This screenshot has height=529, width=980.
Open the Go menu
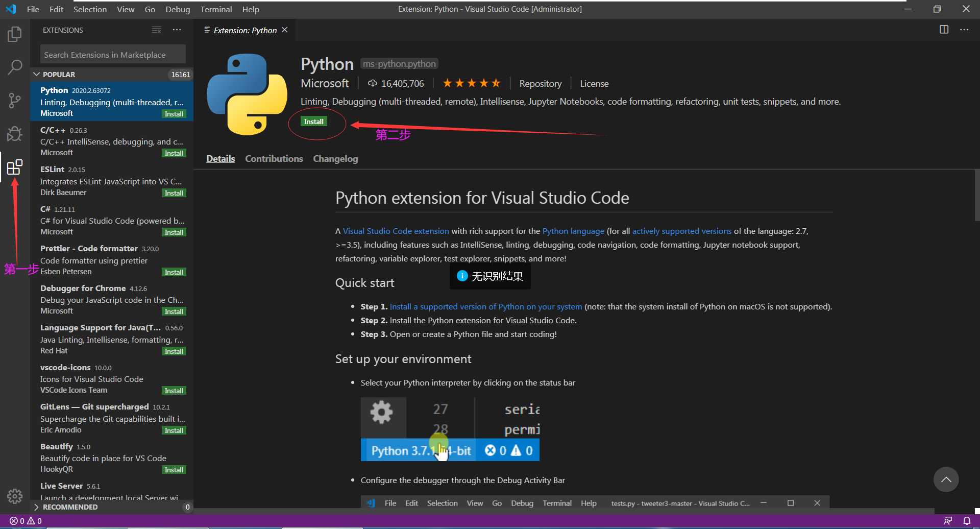click(150, 9)
